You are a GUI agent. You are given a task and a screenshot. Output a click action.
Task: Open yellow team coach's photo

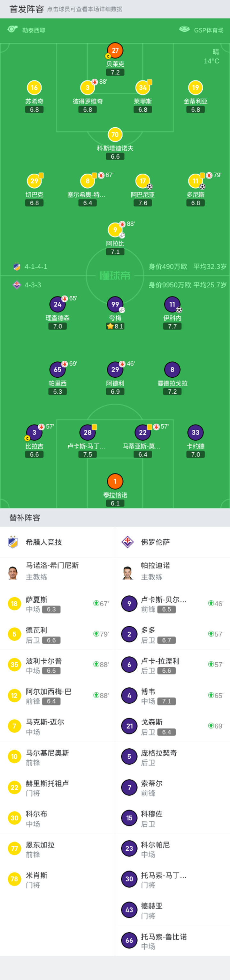pos(13,572)
